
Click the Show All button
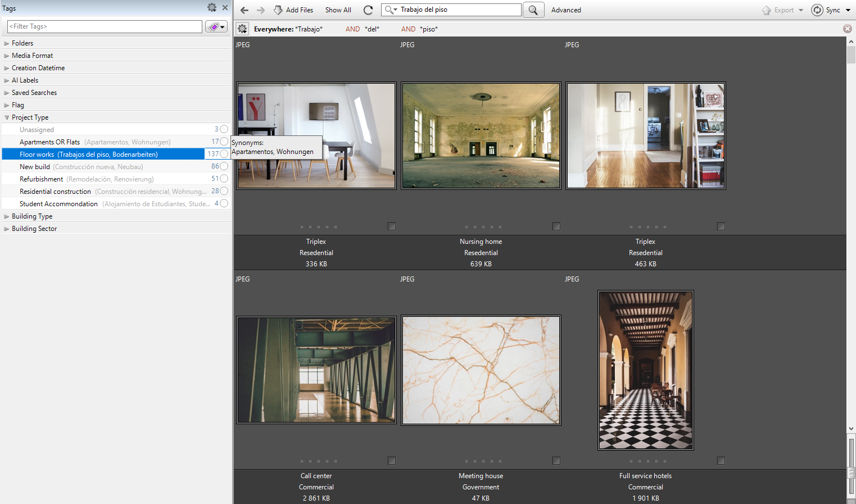tap(338, 10)
